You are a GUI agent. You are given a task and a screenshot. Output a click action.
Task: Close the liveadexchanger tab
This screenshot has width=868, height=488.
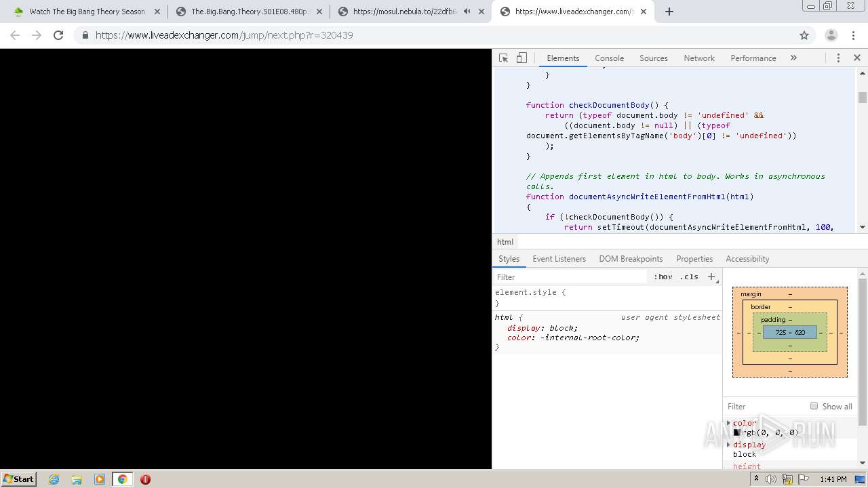[644, 12]
